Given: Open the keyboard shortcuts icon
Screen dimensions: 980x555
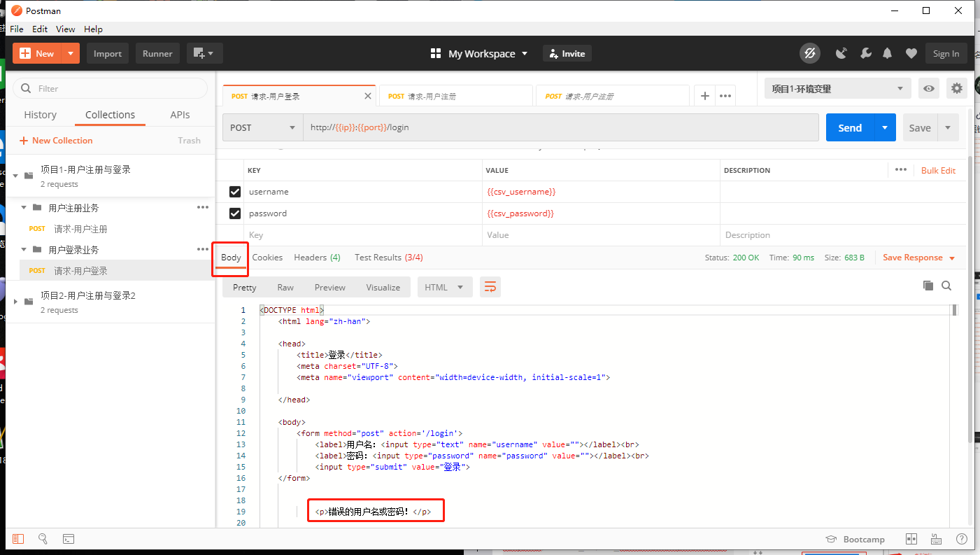Looking at the screenshot, I should 937,539.
